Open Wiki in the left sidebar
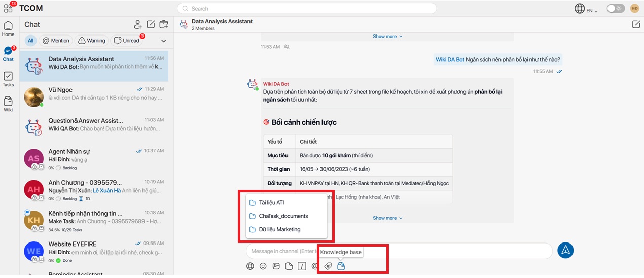The width and height of the screenshot is (644, 278). click(x=8, y=104)
